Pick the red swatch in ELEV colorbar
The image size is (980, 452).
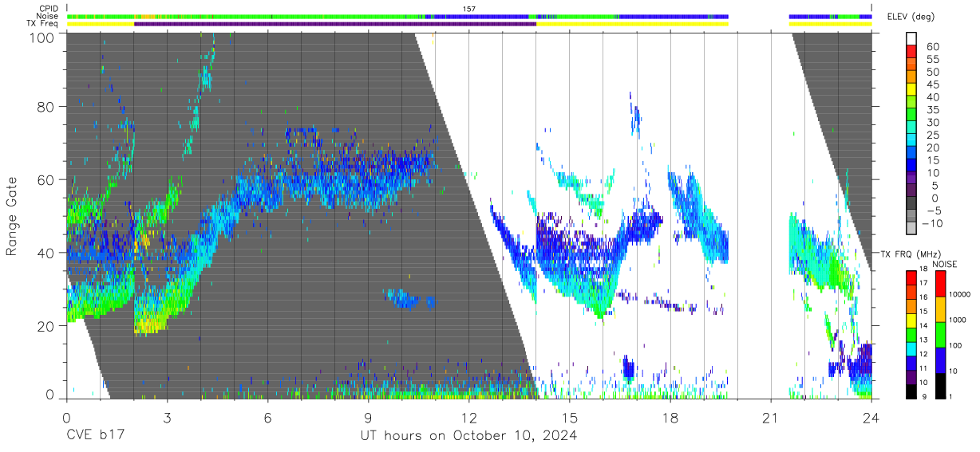pos(911,53)
